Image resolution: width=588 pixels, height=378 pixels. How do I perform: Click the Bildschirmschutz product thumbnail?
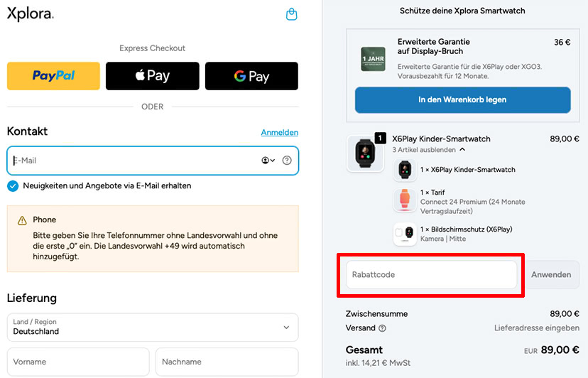pyautogui.click(x=405, y=234)
